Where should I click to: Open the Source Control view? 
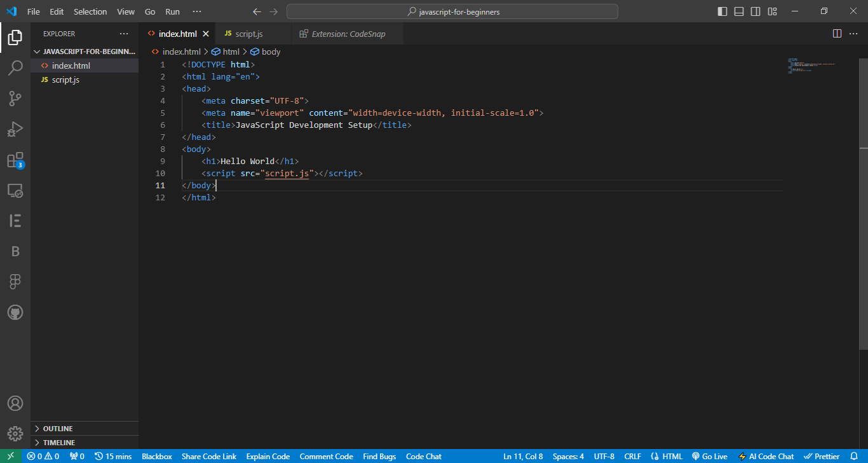pyautogui.click(x=15, y=99)
